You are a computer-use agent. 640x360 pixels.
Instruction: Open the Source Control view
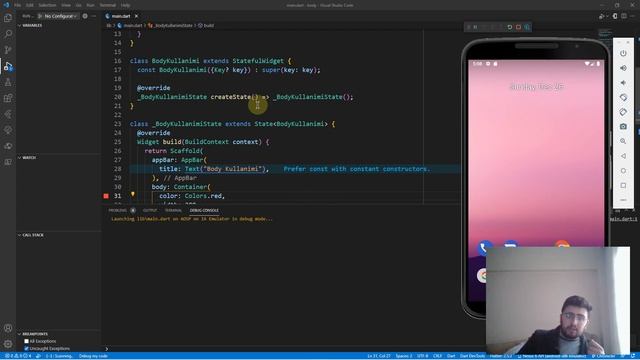click(x=8, y=50)
